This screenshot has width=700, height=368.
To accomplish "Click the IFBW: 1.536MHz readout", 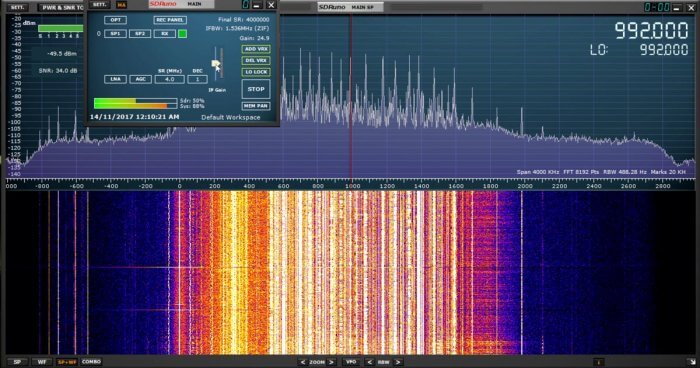I will (x=238, y=29).
